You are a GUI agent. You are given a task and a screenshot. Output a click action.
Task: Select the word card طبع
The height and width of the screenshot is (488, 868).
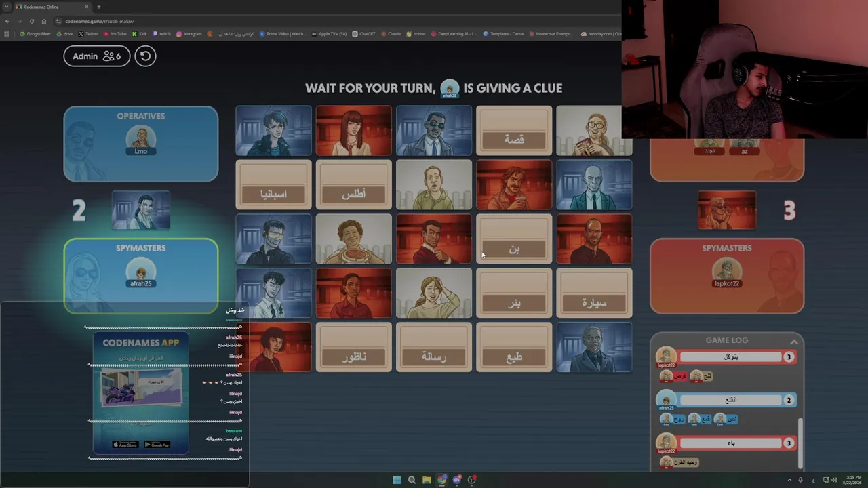tap(514, 347)
